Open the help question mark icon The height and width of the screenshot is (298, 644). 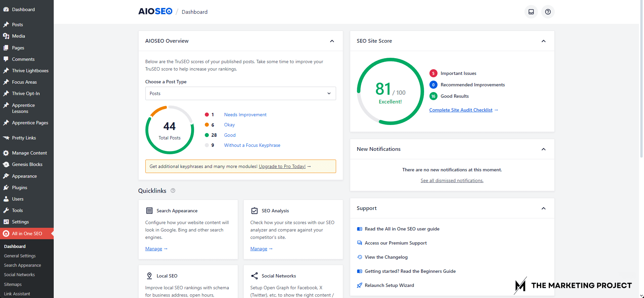point(548,12)
